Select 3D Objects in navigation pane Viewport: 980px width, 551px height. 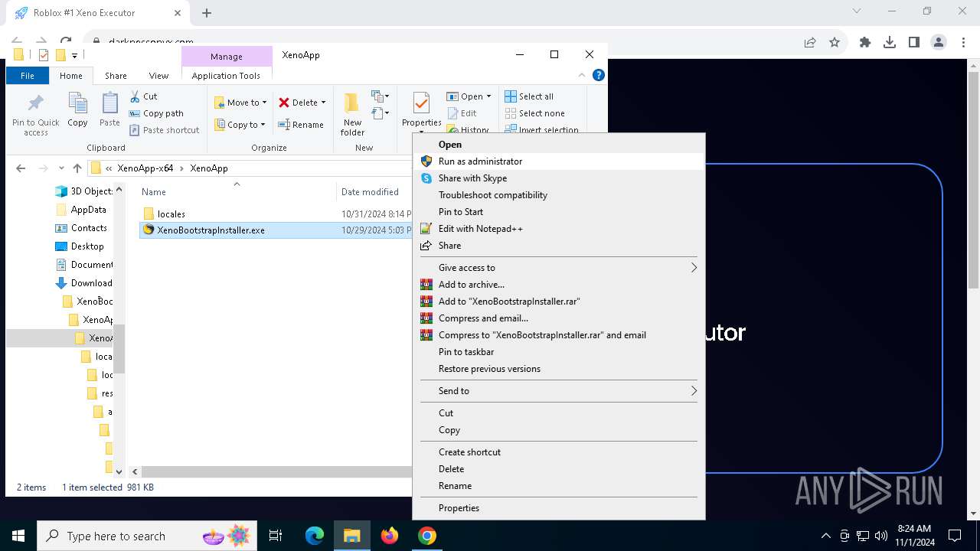pos(84,191)
